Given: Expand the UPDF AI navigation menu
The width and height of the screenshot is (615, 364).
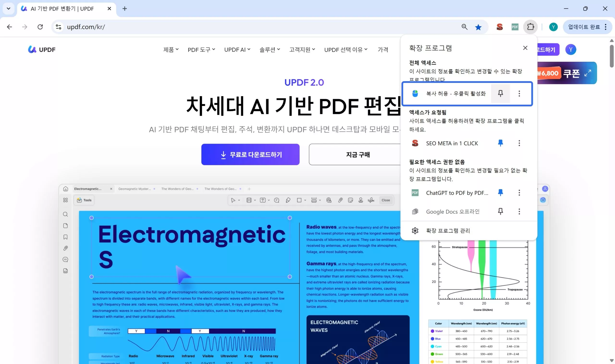Looking at the screenshot, I should coord(237,49).
